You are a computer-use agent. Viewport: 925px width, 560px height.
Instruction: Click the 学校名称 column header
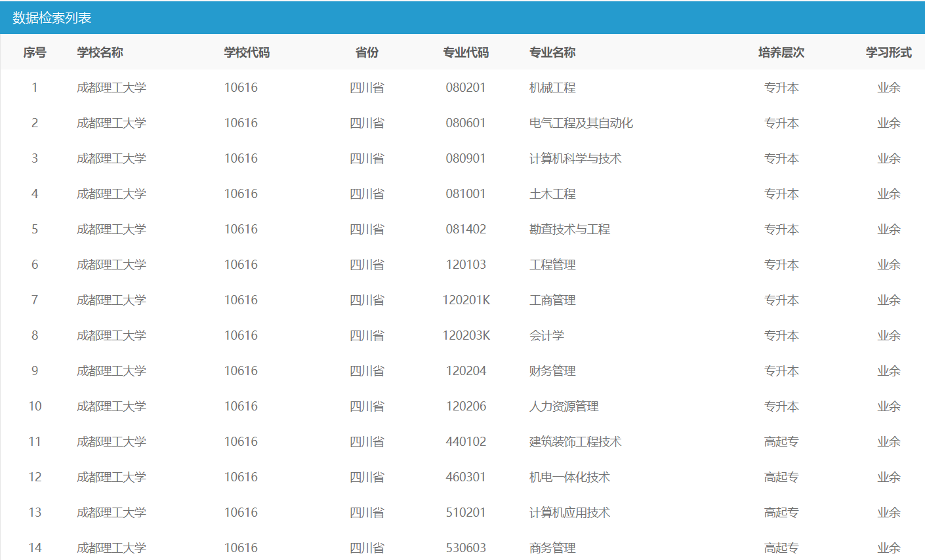[x=100, y=52]
